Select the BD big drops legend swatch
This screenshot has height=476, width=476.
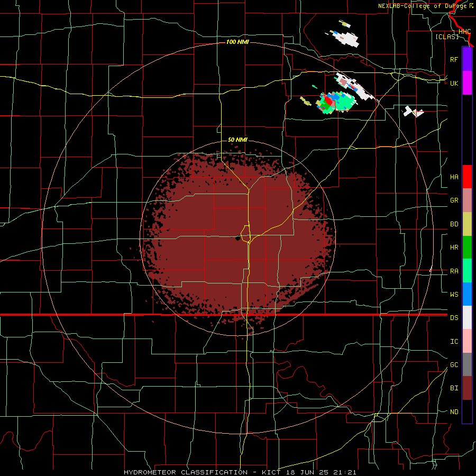point(467,224)
